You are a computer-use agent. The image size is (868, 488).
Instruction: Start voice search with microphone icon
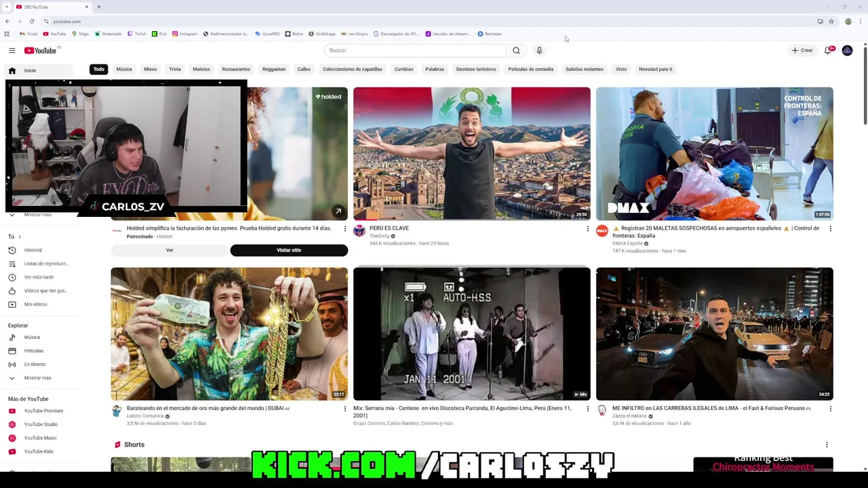[x=539, y=50]
